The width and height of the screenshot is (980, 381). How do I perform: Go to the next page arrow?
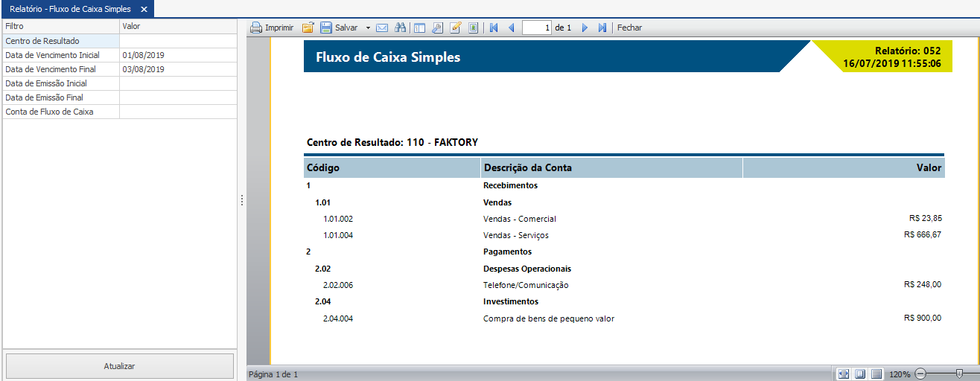(585, 28)
